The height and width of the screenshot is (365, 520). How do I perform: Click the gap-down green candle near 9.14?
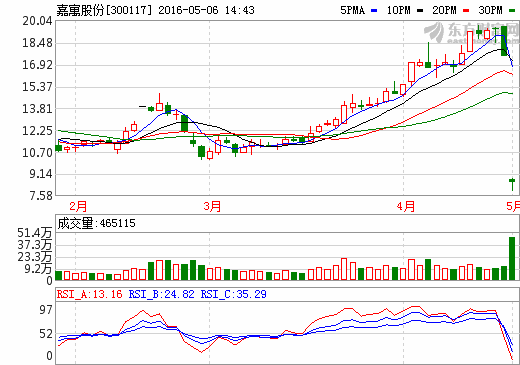click(512, 184)
